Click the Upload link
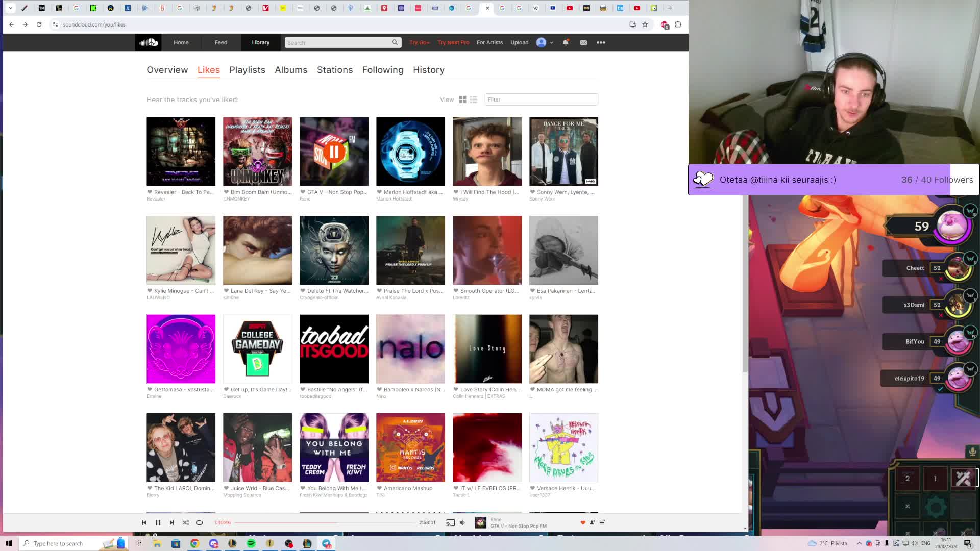The image size is (980, 551). [520, 42]
